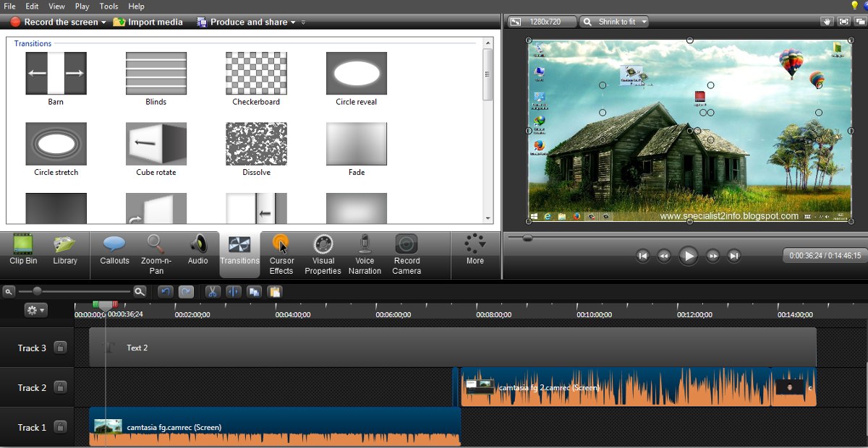Open the Tools menu
This screenshot has height=448, width=868.
point(109,6)
